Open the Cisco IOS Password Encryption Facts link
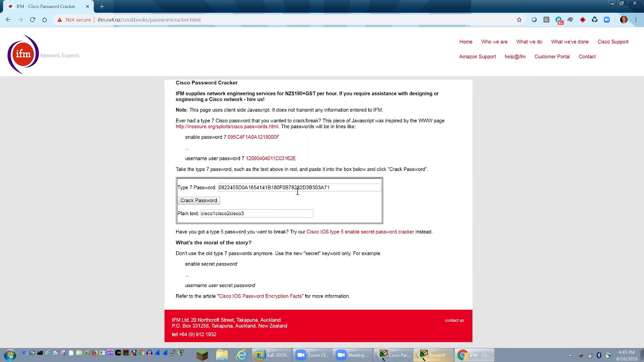The image size is (644, 362). click(260, 296)
